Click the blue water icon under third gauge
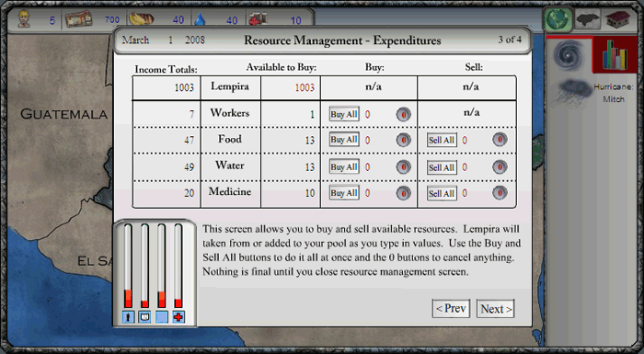 161,316
